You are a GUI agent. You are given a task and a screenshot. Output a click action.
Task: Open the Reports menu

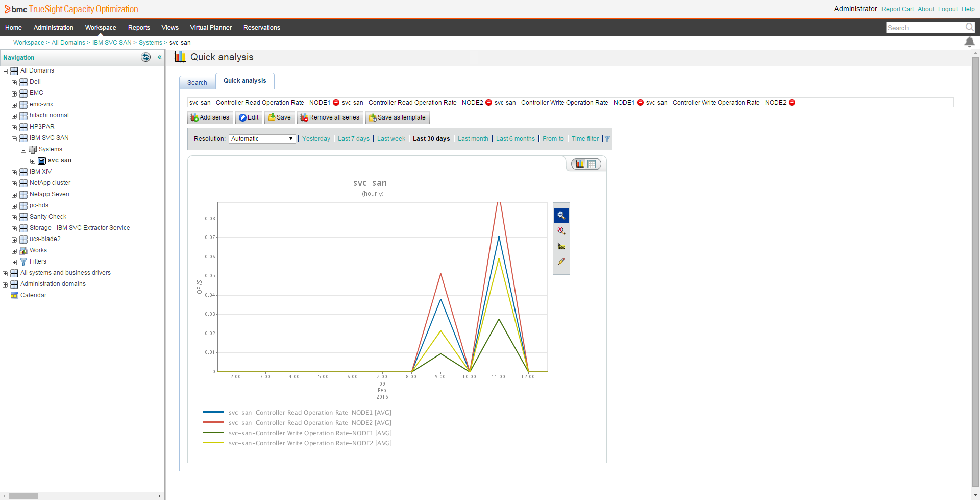(139, 28)
